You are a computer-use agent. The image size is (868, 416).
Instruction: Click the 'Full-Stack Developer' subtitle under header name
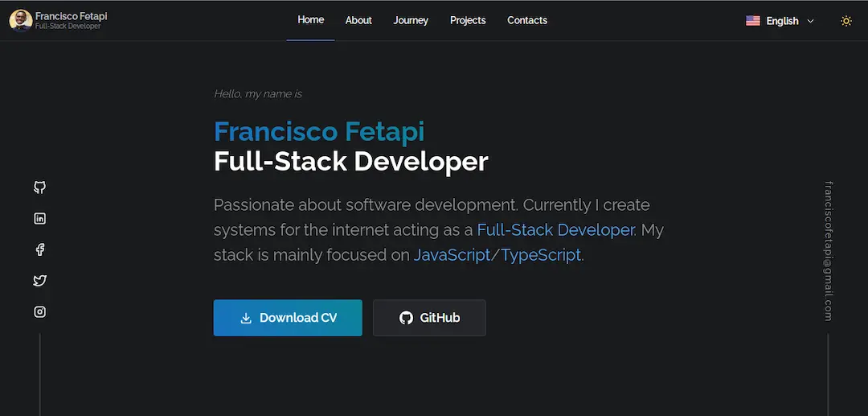tap(68, 26)
